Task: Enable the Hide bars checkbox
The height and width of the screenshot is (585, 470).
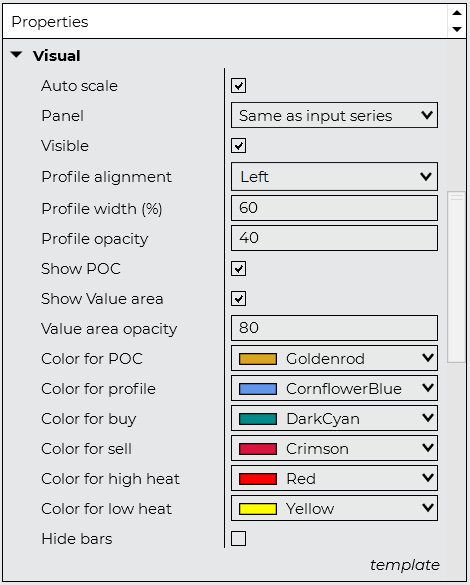Action: [238, 539]
